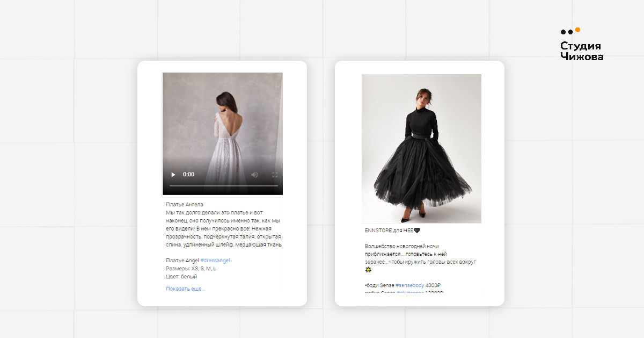644x338 pixels.
Task: Click the video progress bar
Action: click(224, 185)
